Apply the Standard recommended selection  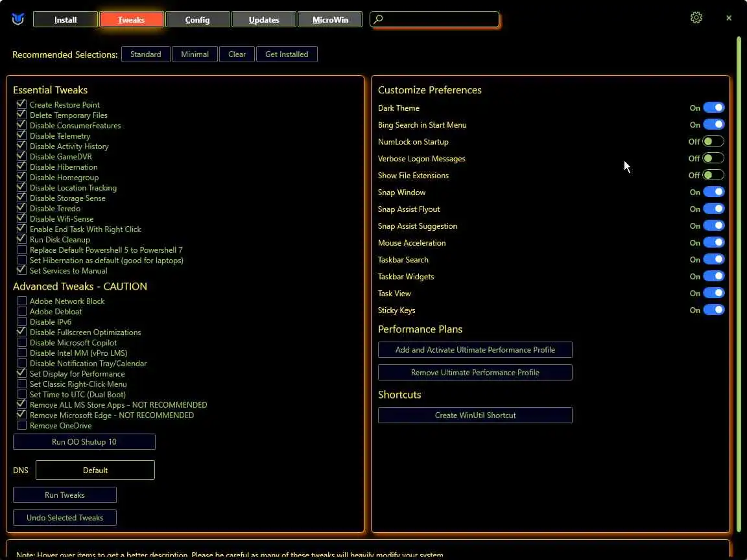(145, 54)
